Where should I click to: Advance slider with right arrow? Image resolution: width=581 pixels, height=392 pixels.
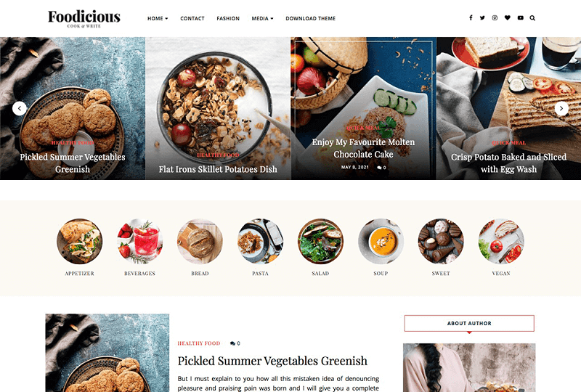point(561,109)
